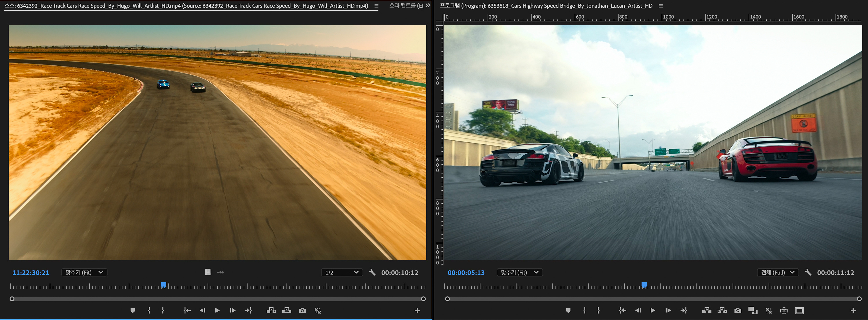This screenshot has height=320, width=868.
Task: Open Source playback resolution 1/2 dropdown
Action: 342,272
